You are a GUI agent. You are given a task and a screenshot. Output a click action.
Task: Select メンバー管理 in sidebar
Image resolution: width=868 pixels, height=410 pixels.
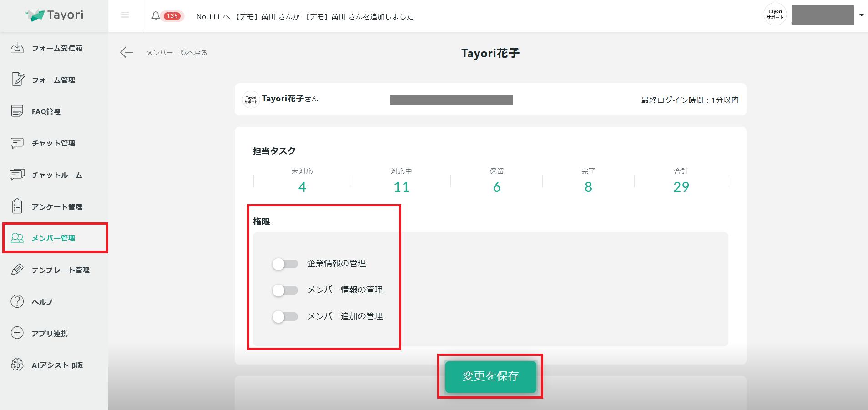53,238
